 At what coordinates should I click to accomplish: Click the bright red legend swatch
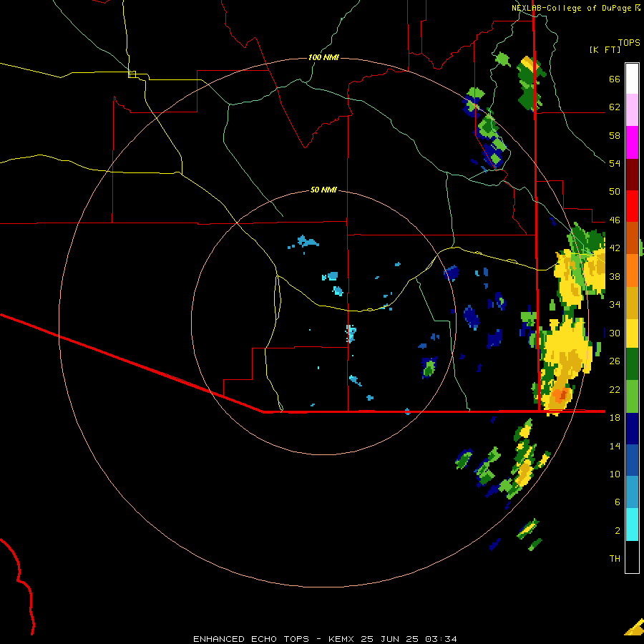632,206
